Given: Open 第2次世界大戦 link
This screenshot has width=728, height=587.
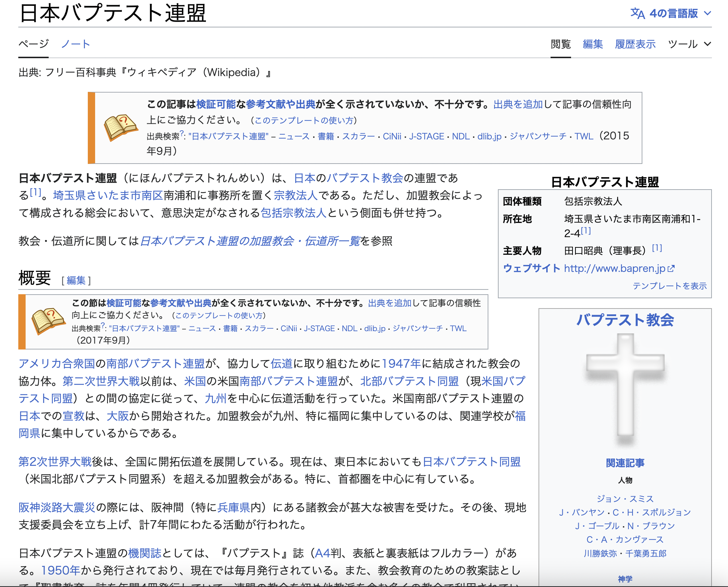Looking at the screenshot, I should (55, 462).
